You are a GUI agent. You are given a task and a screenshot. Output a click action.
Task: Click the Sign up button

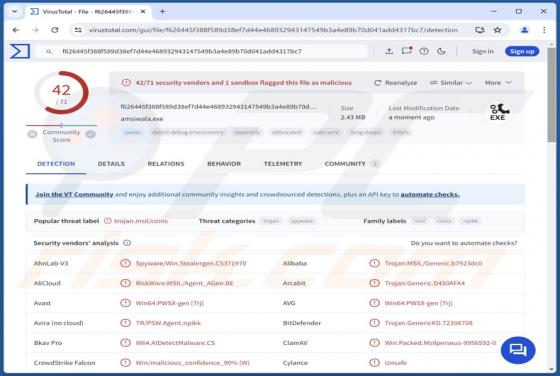pos(522,51)
